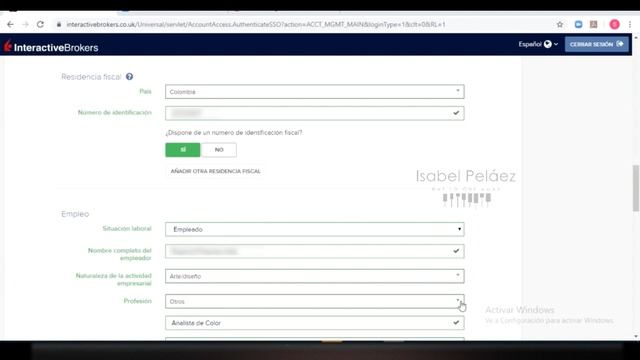
Task: Click the CERRAR SESIÓN button
Action: (x=596, y=44)
